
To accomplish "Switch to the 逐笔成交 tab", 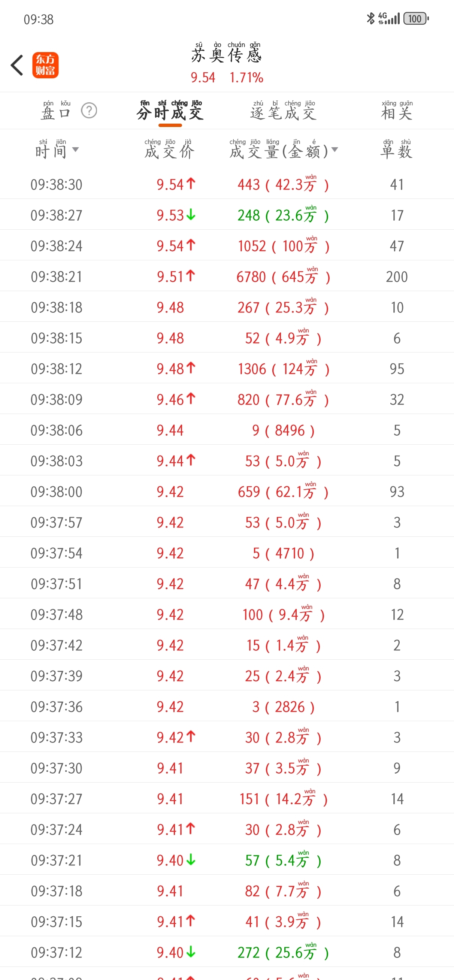I will (x=284, y=112).
